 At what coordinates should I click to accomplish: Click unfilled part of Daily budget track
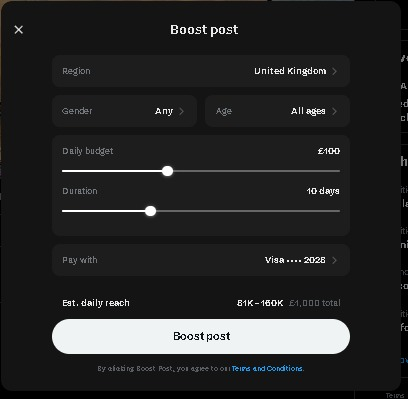click(256, 171)
